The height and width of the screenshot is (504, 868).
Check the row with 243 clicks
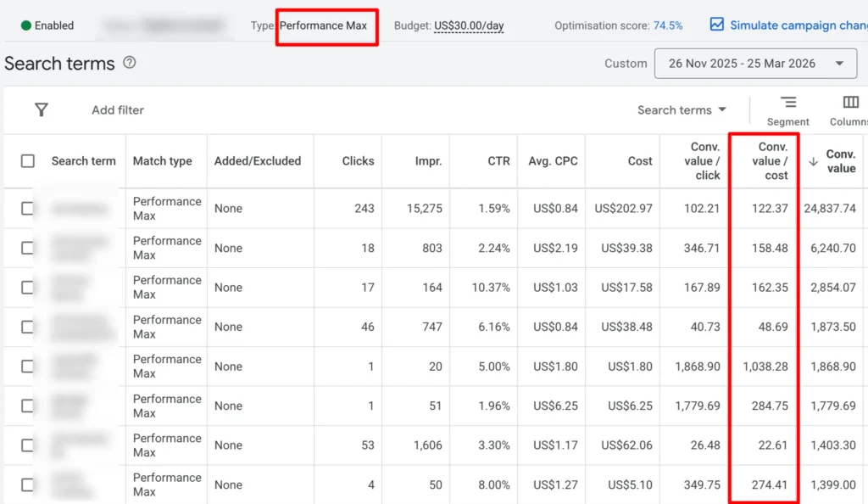(28, 209)
